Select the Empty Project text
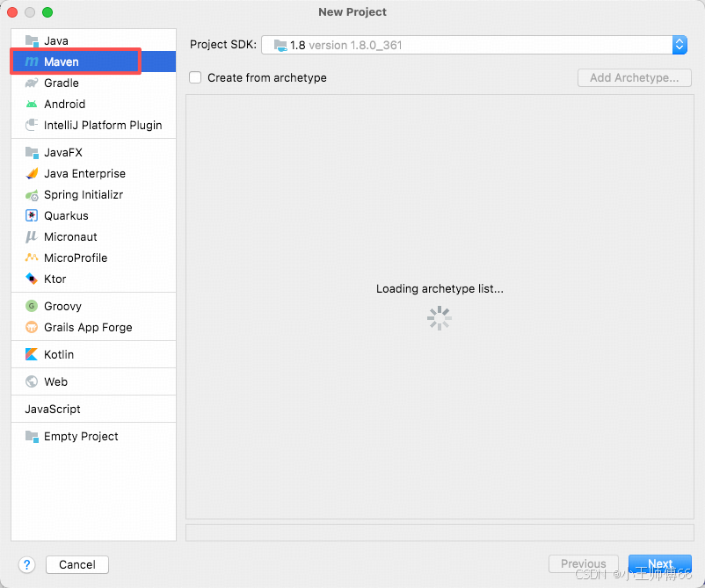 (x=81, y=436)
